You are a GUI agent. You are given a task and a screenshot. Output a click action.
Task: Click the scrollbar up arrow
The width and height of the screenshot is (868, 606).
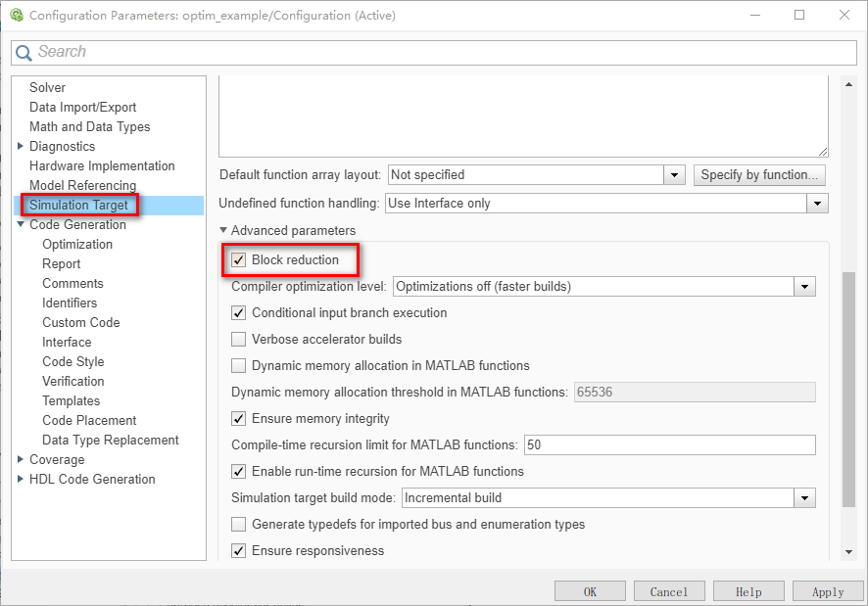(848, 84)
